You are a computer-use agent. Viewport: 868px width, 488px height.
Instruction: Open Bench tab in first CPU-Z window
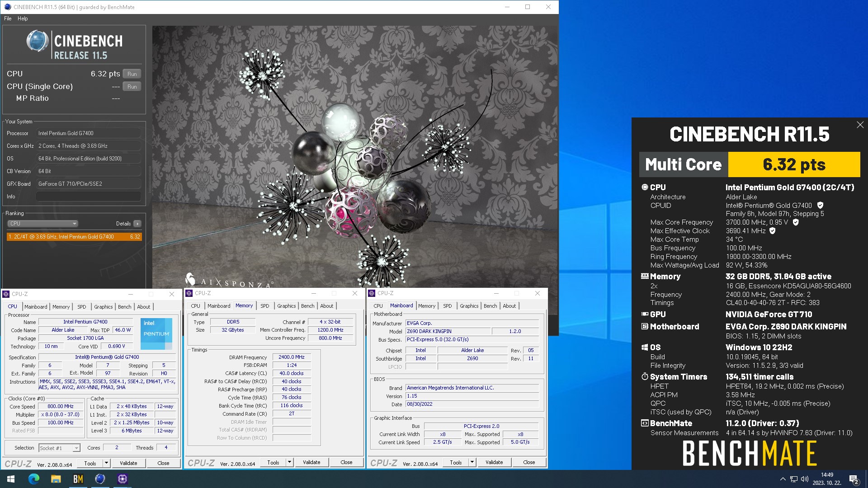[x=125, y=307]
